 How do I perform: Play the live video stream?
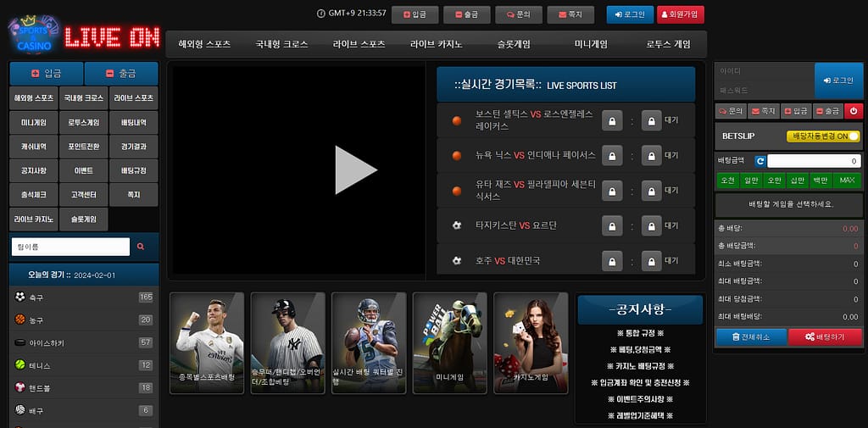pos(354,170)
